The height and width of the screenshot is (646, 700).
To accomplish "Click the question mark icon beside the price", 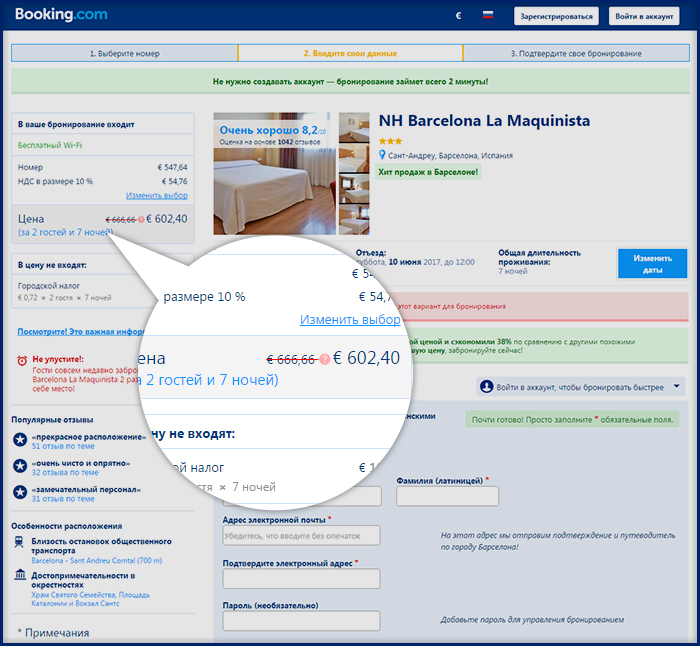I will click(141, 220).
